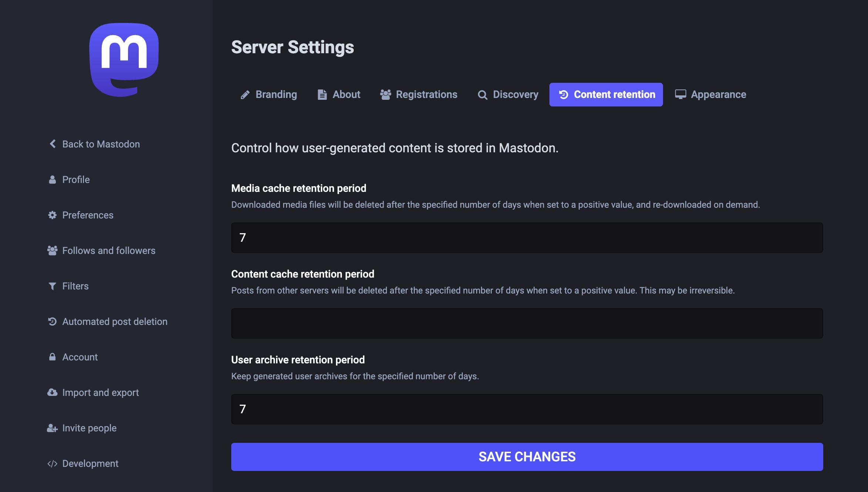Go to the Discovery tab
868x492 pixels.
[x=508, y=95]
